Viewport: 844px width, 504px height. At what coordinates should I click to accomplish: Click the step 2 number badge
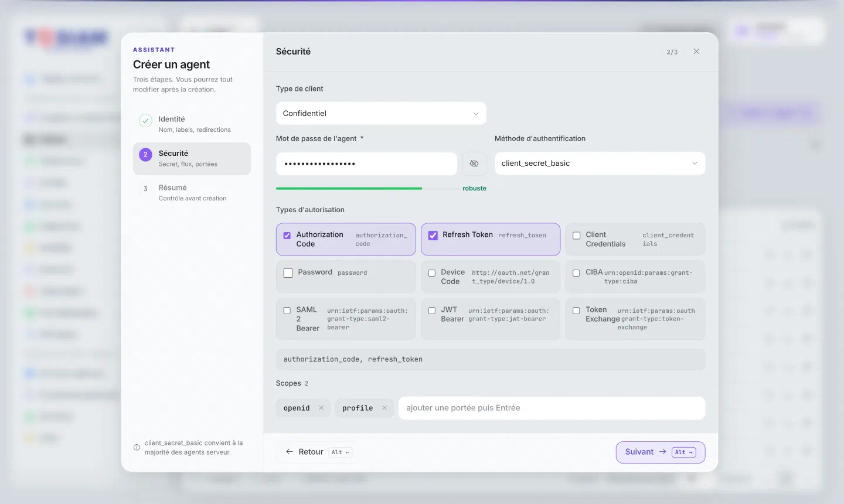click(x=145, y=155)
